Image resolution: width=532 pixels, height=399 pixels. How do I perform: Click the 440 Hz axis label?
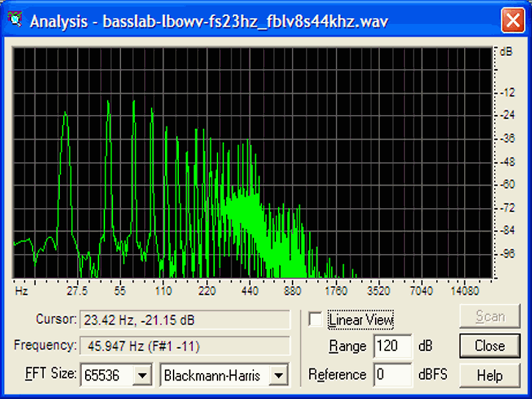pos(249,291)
